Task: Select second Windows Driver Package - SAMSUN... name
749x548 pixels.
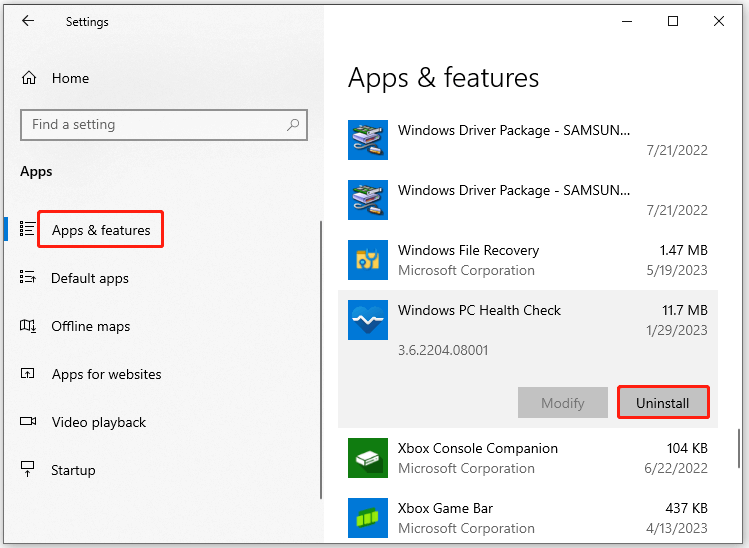Action: [514, 190]
